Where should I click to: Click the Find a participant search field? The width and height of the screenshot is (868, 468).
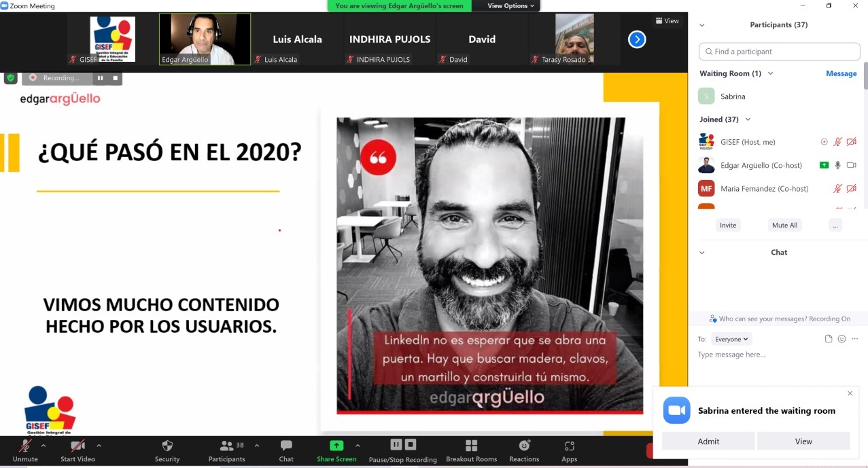click(780, 52)
